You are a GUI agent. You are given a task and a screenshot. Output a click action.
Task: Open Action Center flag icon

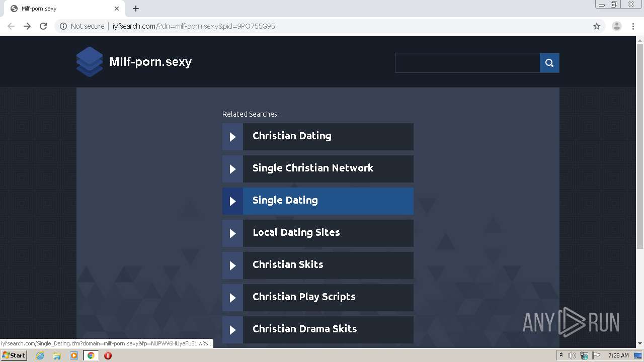pyautogui.click(x=596, y=355)
